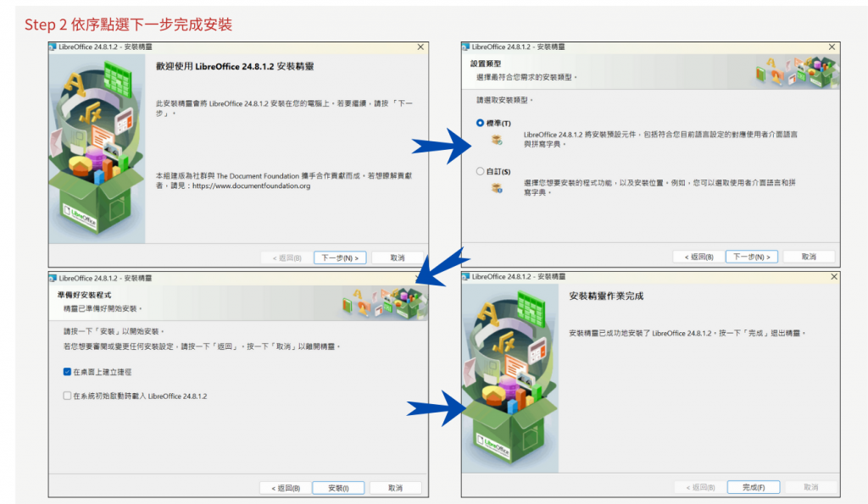Click the package icon under 標準(T)

tap(497, 140)
